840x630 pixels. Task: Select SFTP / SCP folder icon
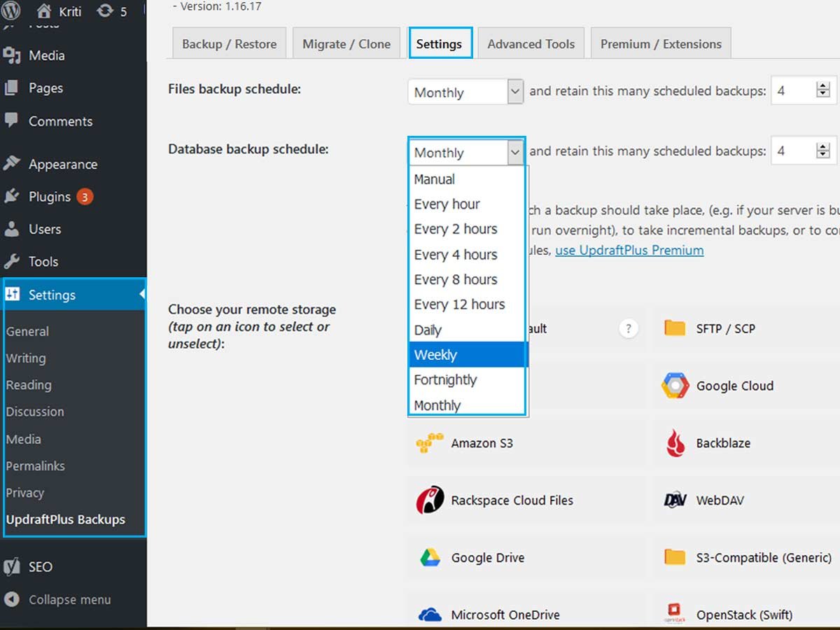(675, 328)
